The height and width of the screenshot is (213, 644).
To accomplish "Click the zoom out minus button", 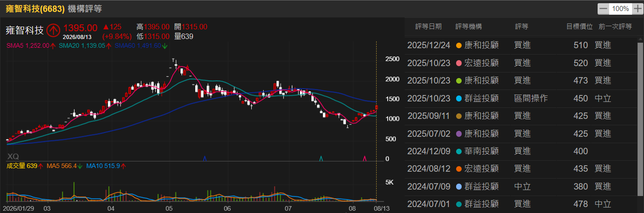I will click(x=604, y=9).
